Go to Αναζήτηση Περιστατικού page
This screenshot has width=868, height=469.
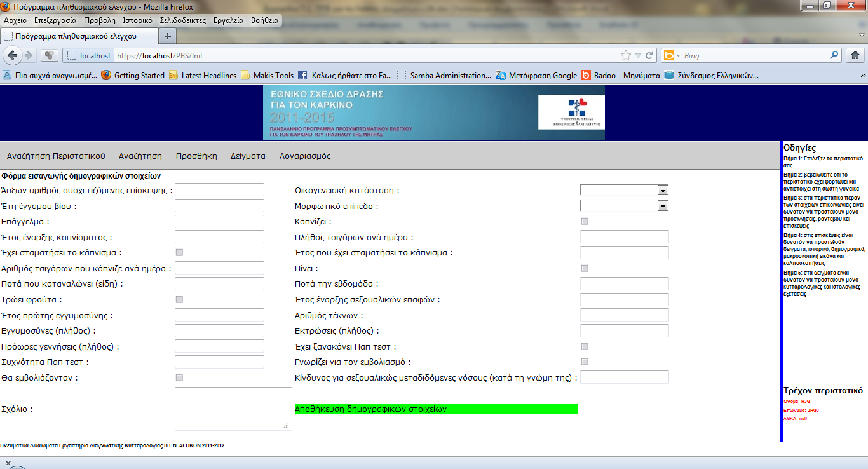[56, 156]
